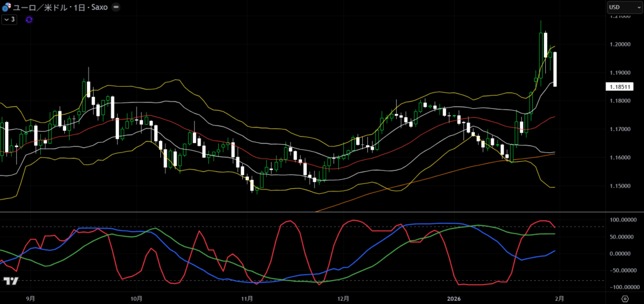Click the EUR/USD currency pair flag icon

6,8
